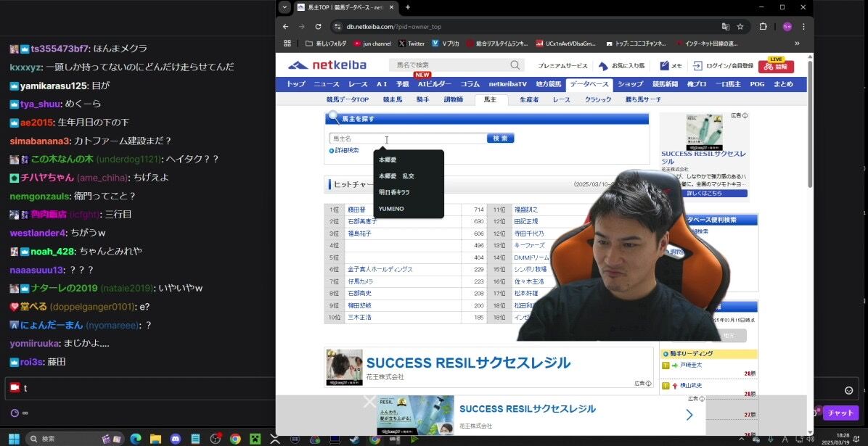Viewport: 868px width, 446px height.
Task: Open the ニュース main menu item
Action: pyautogui.click(x=326, y=84)
